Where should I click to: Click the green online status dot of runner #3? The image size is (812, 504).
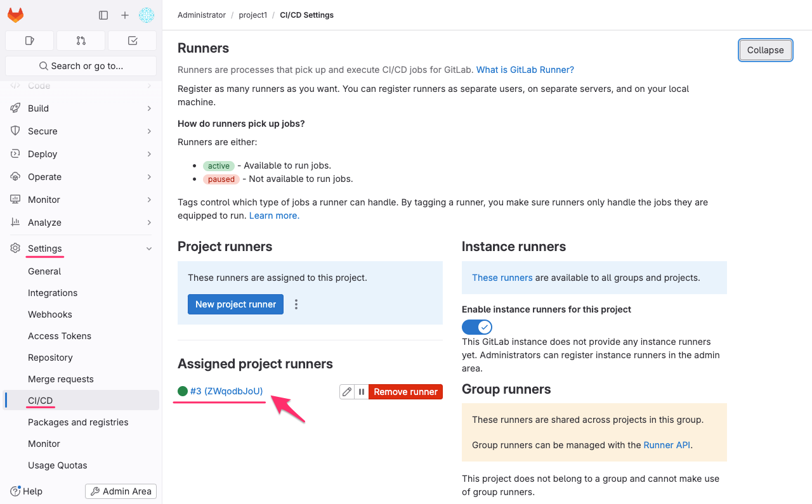pos(183,391)
